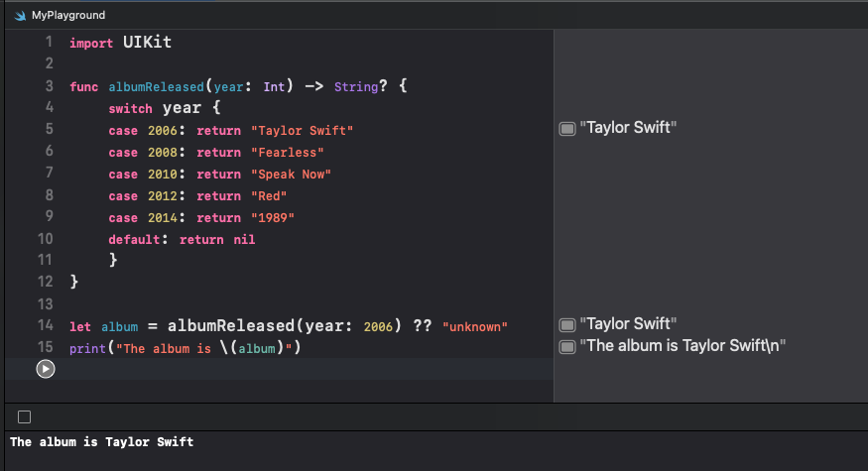Click the word UIKit on line 1
Image resolution: width=868 pixels, height=471 pixels.
click(x=147, y=42)
